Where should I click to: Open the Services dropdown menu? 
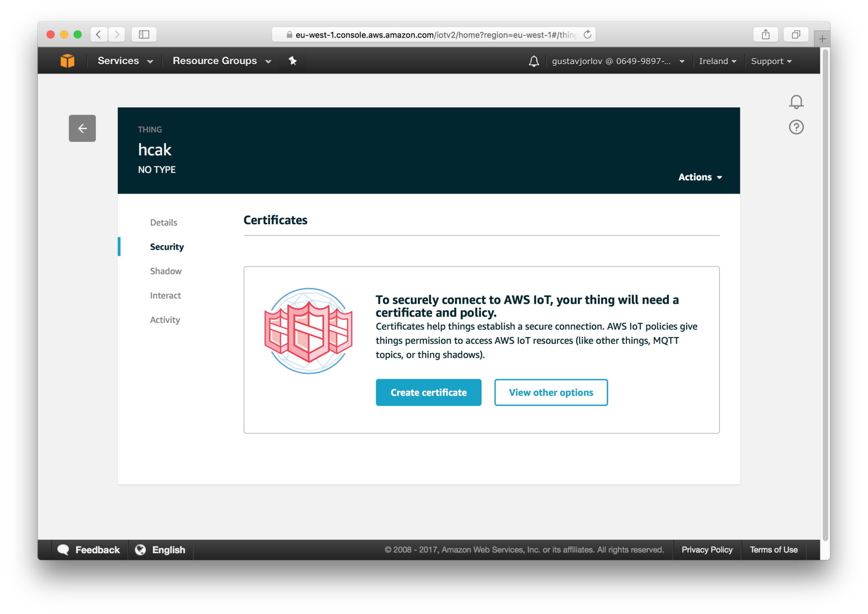[x=125, y=61]
